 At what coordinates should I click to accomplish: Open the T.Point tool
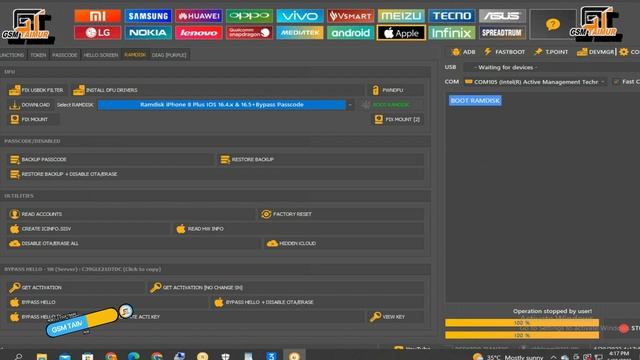click(551, 52)
